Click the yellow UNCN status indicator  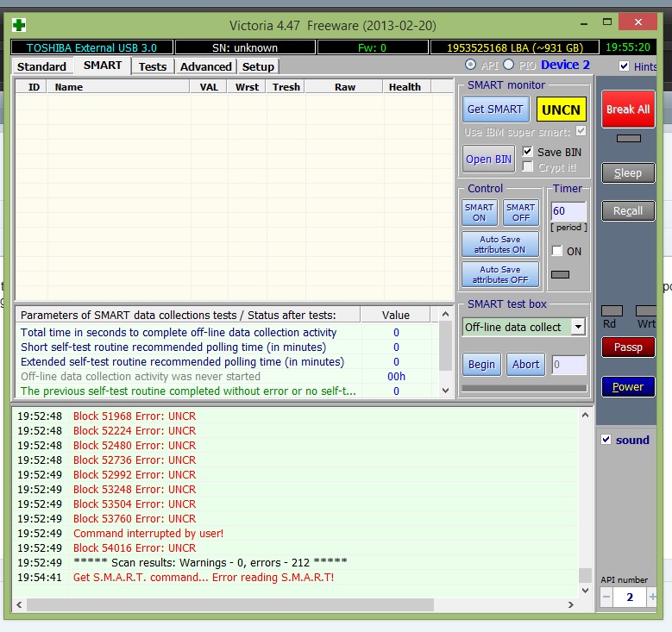coord(561,110)
